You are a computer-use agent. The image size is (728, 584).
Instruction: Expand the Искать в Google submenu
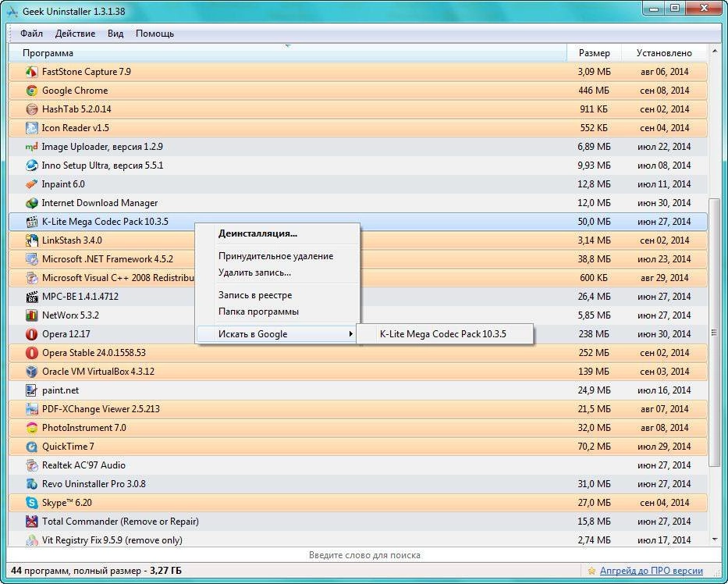[278, 334]
